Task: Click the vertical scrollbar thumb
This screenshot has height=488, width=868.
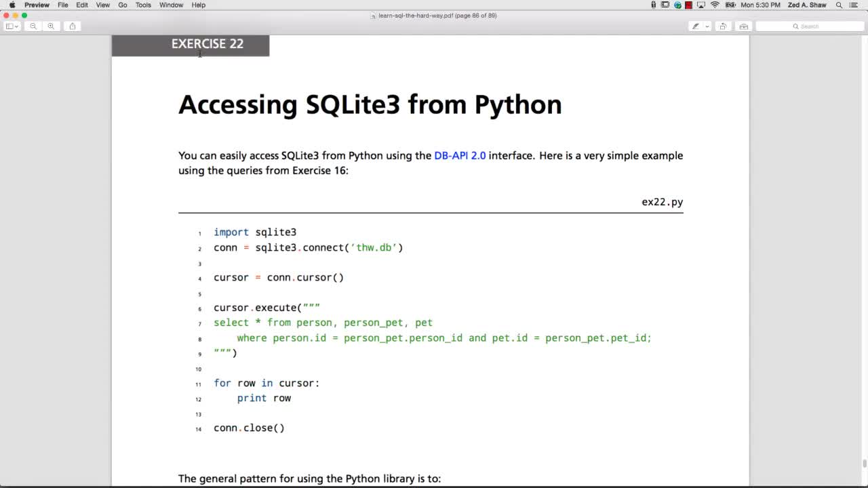Action: click(864, 464)
